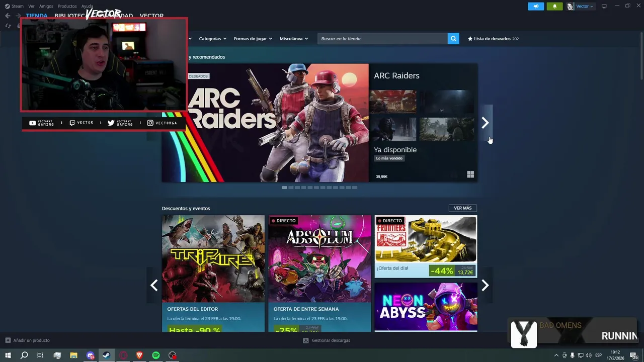644x362 pixels.
Task: Click the star icon of Lista de deseados
Action: pos(470,39)
